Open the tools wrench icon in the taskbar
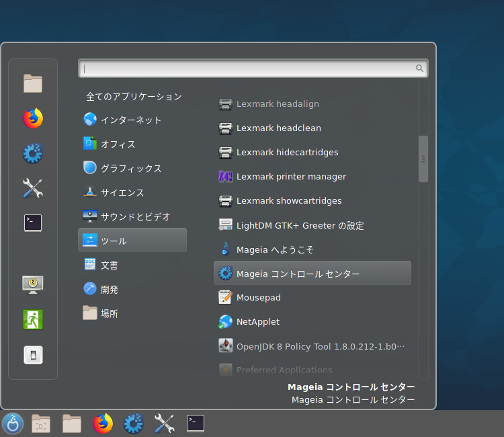Viewport: 504px width, 437px height. (x=165, y=424)
